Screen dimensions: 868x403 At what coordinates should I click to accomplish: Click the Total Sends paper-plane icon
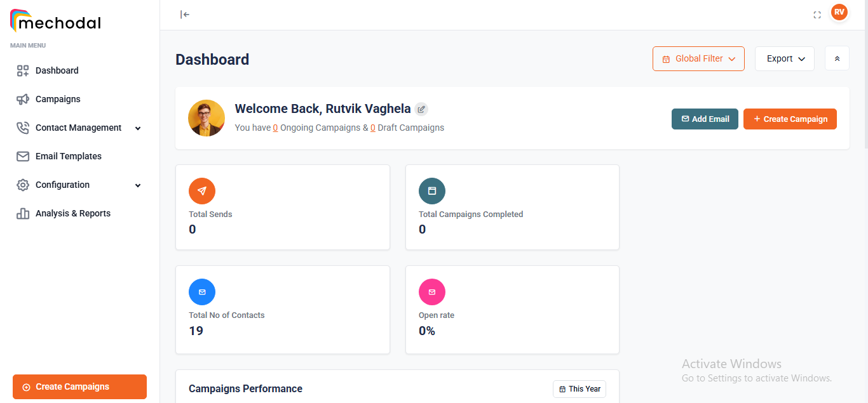(x=201, y=190)
